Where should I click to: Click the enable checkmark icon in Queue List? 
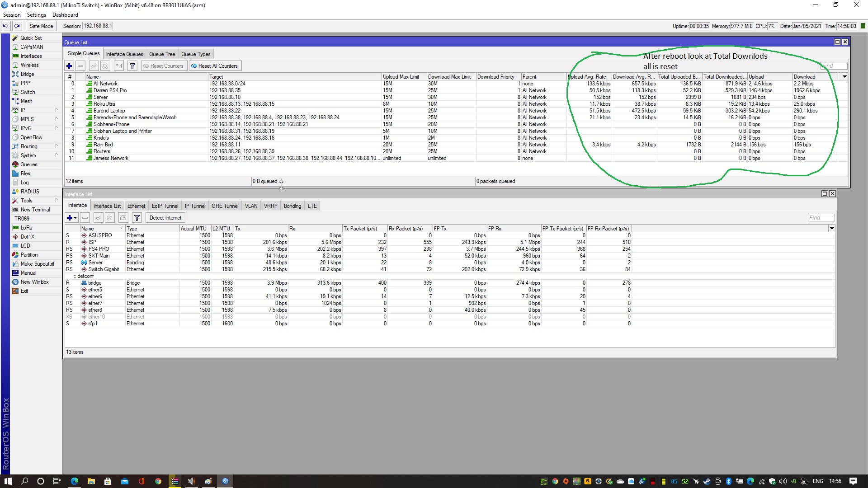[94, 66]
